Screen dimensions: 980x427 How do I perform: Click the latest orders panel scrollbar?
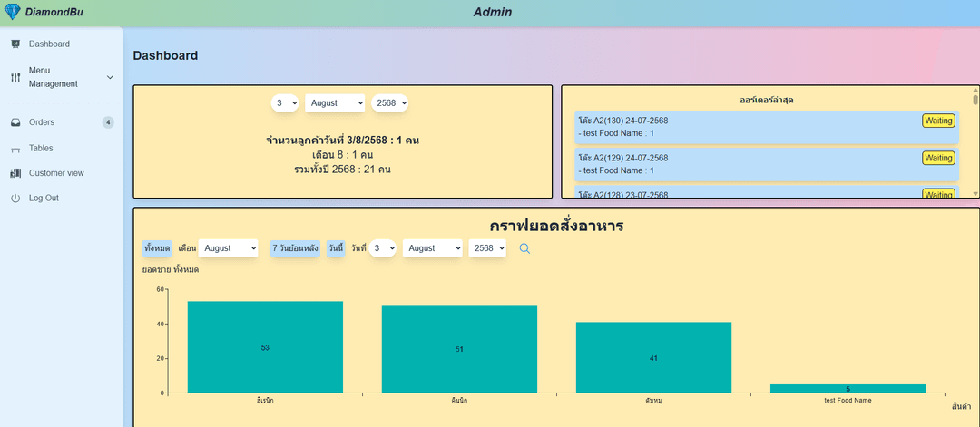tap(975, 141)
